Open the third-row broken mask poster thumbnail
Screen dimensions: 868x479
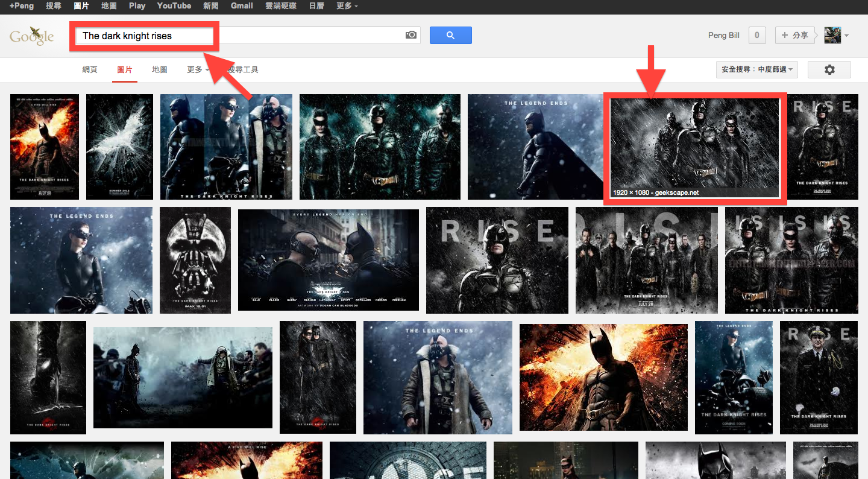click(48, 378)
